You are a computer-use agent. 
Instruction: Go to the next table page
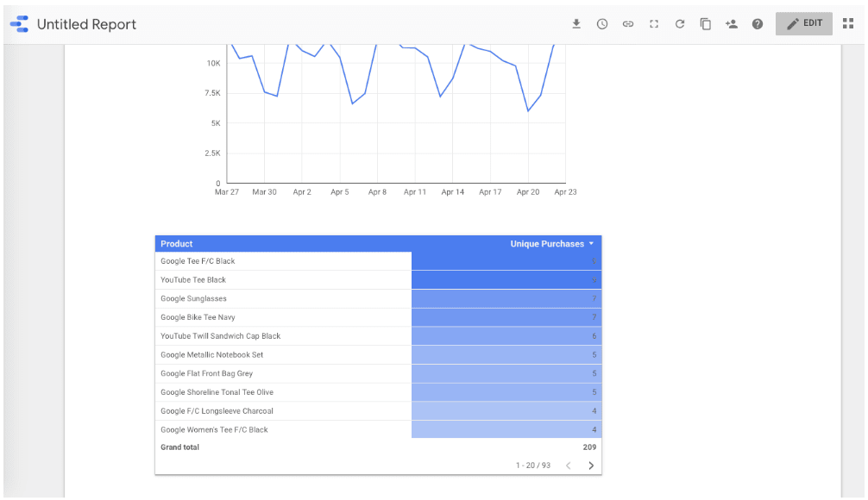pos(591,465)
